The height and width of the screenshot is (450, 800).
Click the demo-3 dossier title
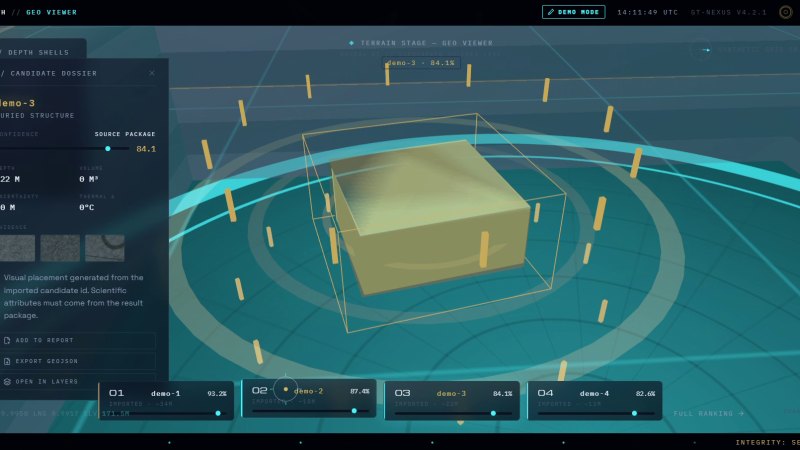click(x=17, y=103)
